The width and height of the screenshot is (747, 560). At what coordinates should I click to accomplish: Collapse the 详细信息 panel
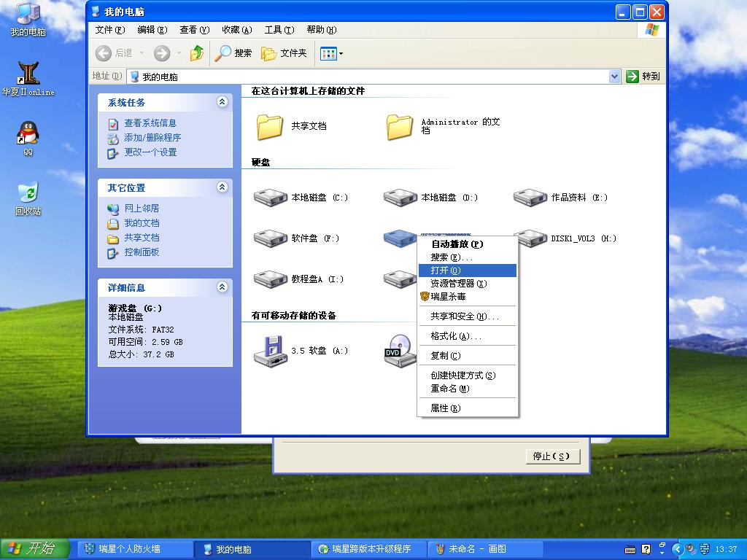(222, 287)
